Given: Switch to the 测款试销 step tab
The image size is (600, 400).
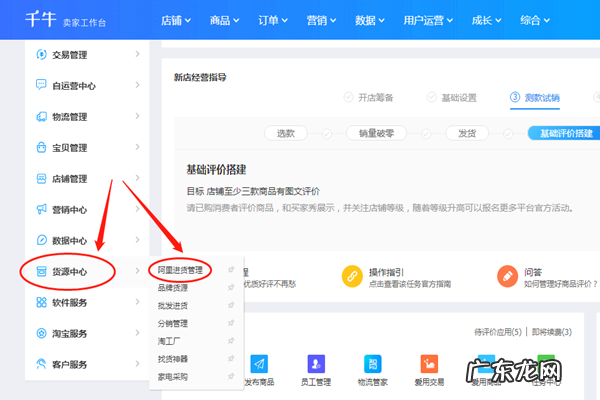Looking at the screenshot, I should point(535,98).
